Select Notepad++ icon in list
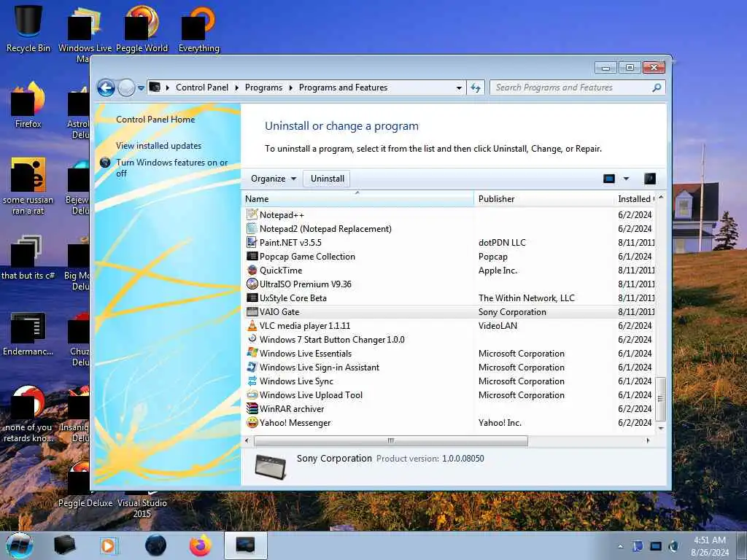This screenshot has height=560, width=747. pyautogui.click(x=252, y=215)
